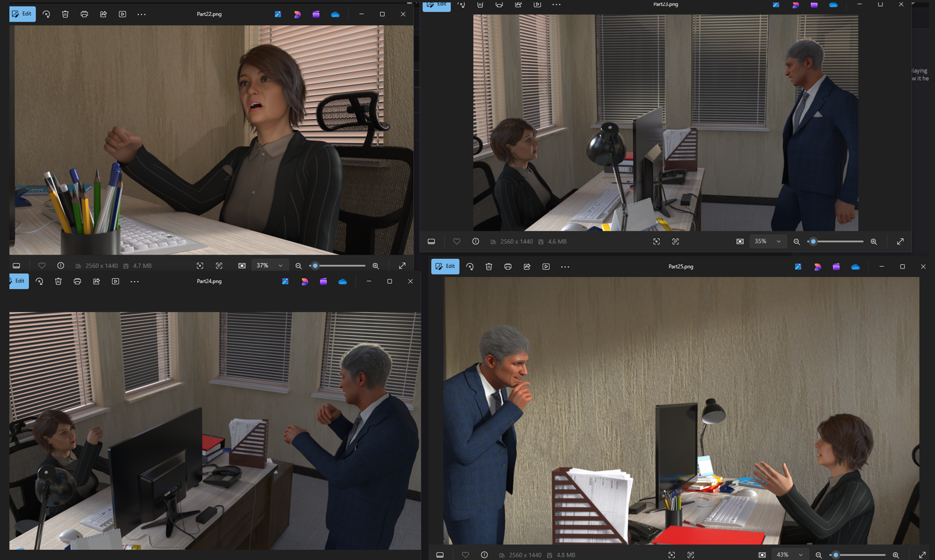
Task: Click the zoom slider in the Part25.png window
Action: click(858, 555)
